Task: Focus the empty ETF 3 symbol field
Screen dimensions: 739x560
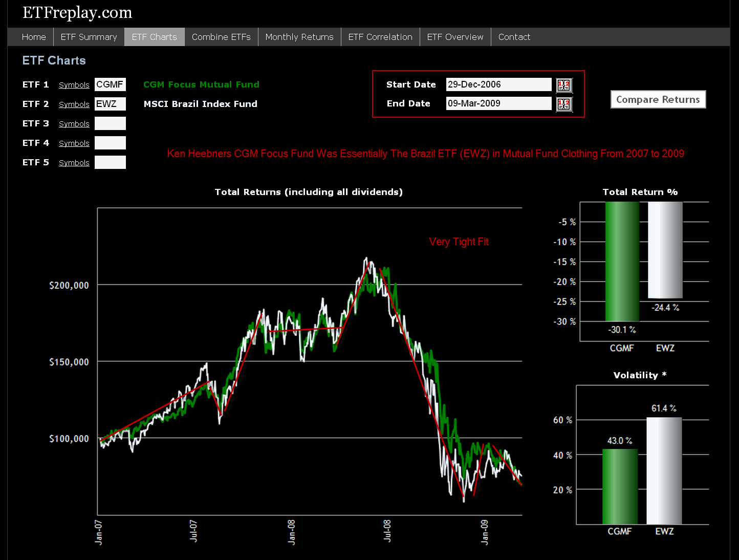Action: click(x=110, y=123)
